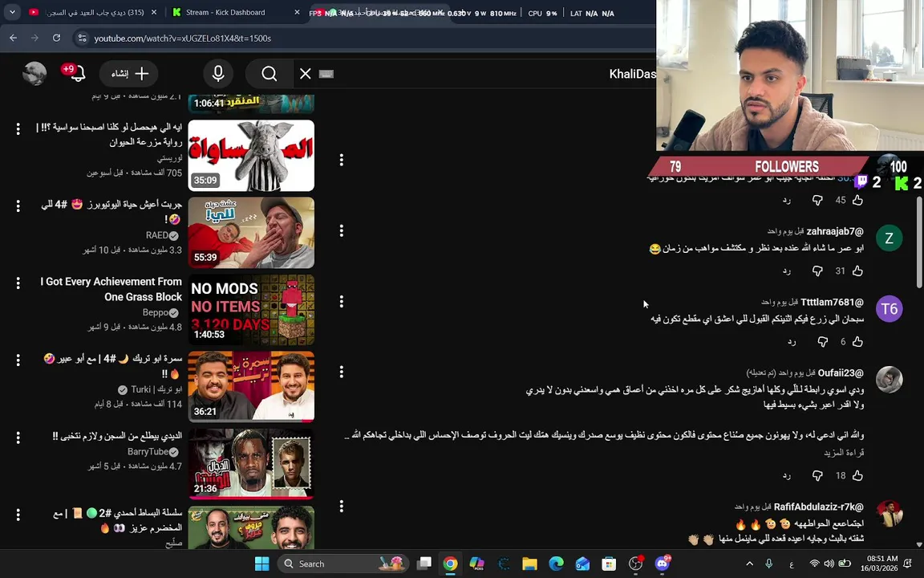Close the YouTube (315) tab

coord(154,12)
